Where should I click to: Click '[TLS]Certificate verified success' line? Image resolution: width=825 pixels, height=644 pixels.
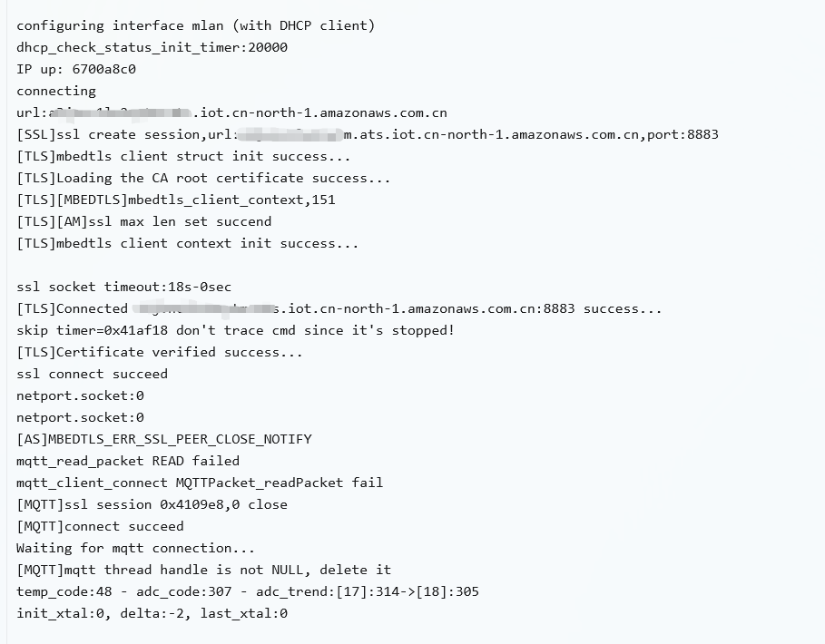(160, 352)
